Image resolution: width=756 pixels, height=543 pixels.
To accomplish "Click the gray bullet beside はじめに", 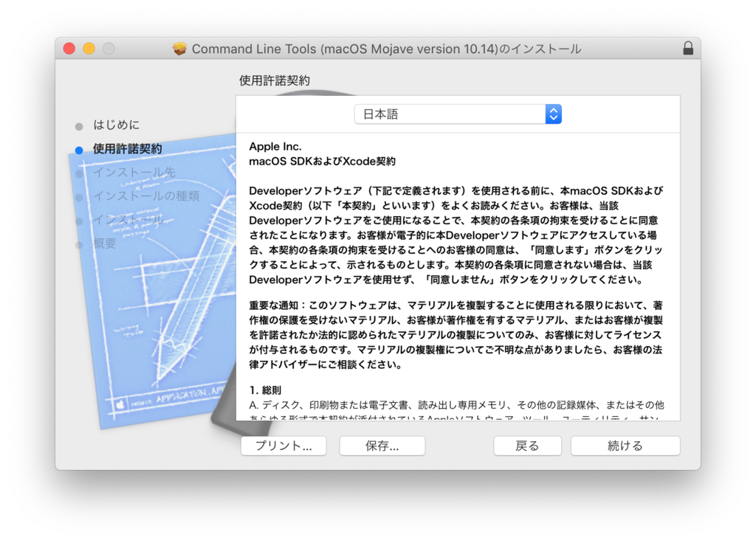I will [x=79, y=127].
